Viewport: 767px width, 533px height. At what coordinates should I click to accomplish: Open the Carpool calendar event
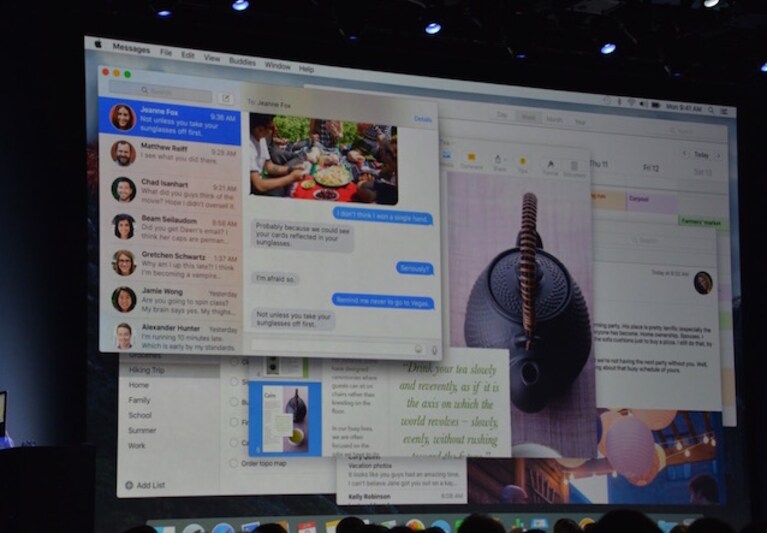tap(651, 202)
